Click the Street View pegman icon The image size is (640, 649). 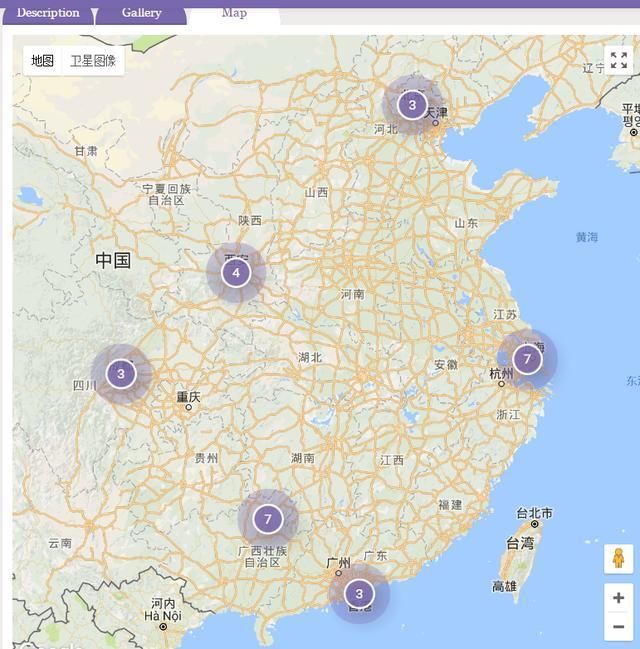pyautogui.click(x=618, y=558)
